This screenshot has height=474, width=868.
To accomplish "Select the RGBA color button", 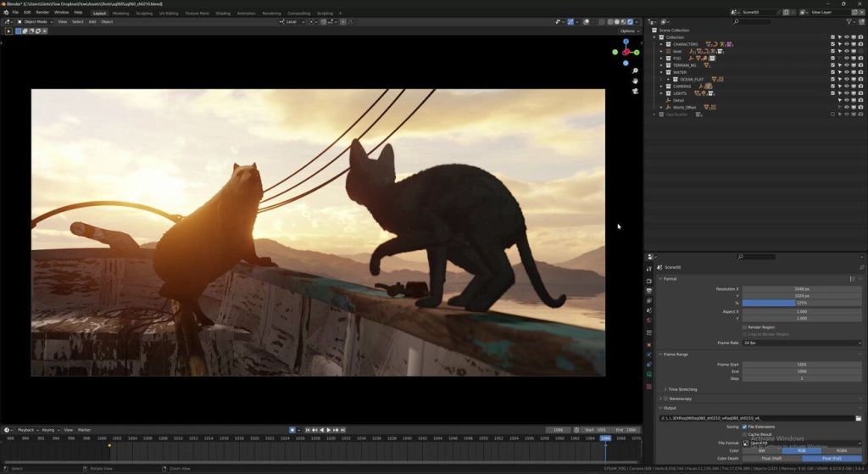I will 841,450.
